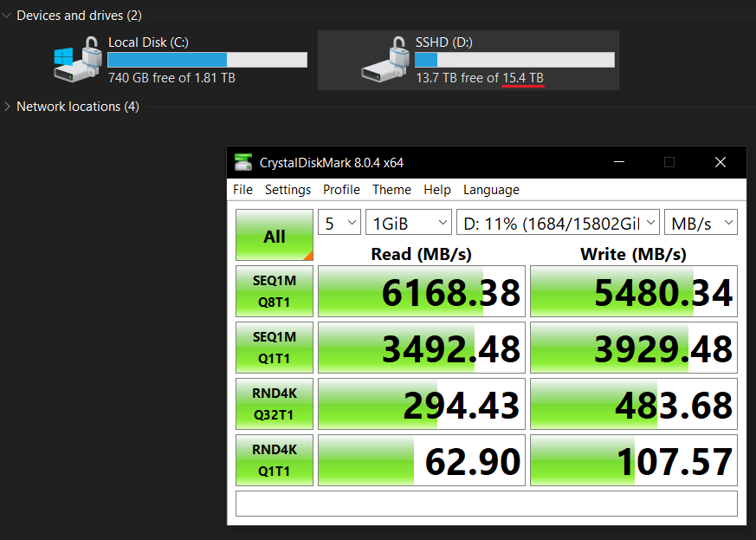Open the File menu
756x540 pixels.
[x=242, y=190]
